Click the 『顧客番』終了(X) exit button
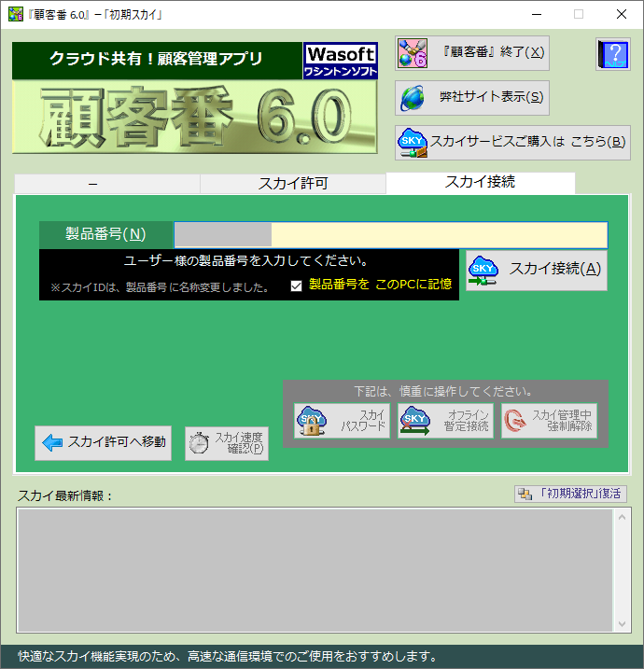This screenshot has height=669, width=644. pyautogui.click(x=472, y=53)
